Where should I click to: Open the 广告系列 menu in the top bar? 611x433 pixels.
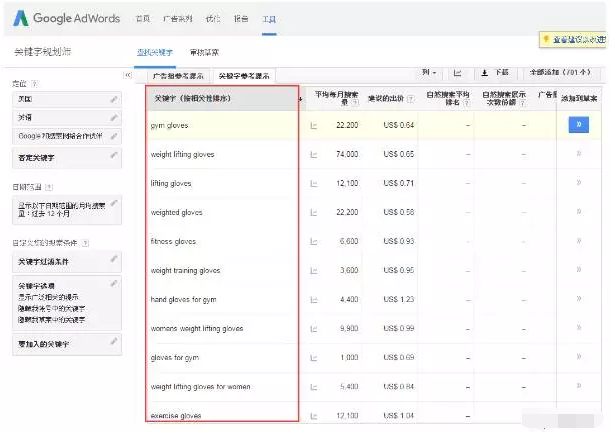click(x=179, y=19)
